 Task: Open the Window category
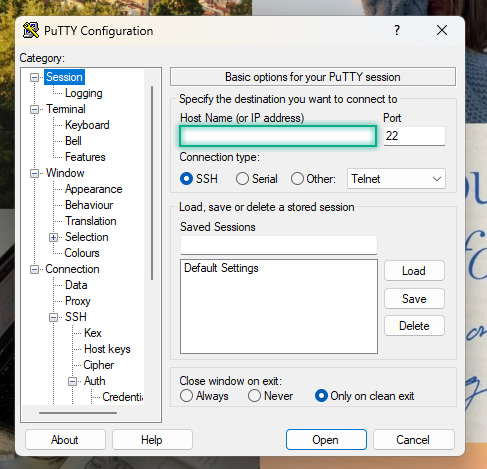pos(65,173)
